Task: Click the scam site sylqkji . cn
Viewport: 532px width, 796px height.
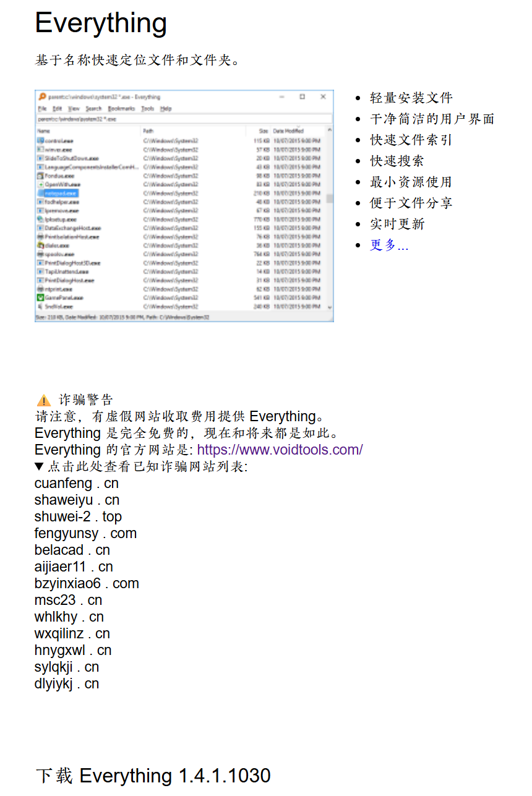Action: tap(67, 667)
